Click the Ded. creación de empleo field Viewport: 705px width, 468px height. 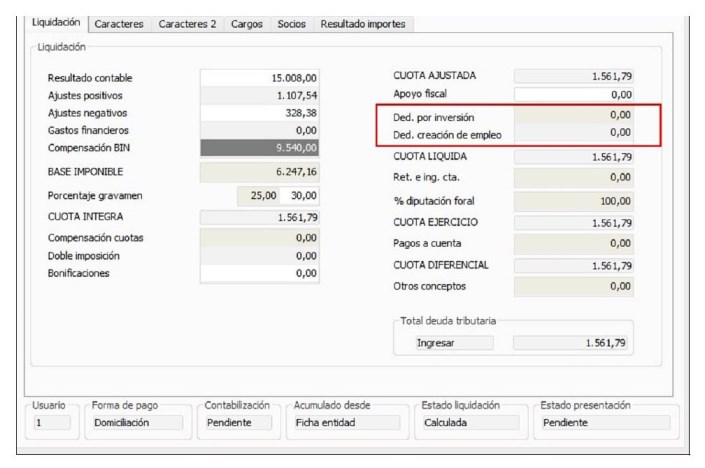[574, 133]
